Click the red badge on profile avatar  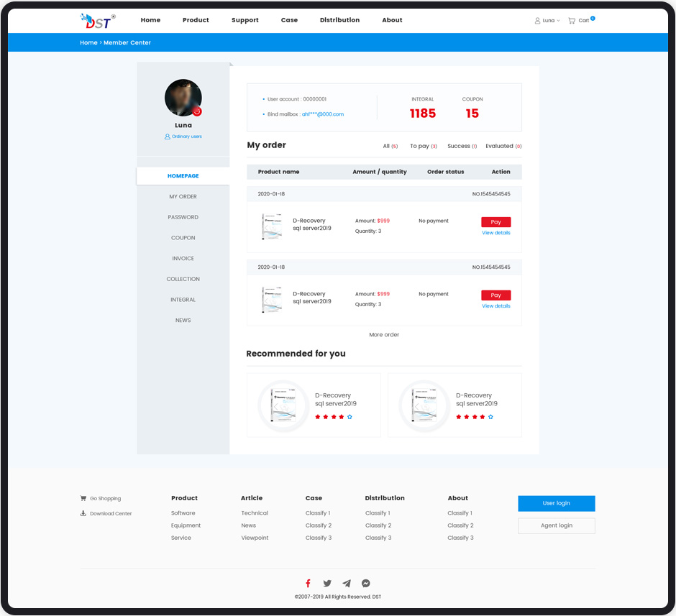click(196, 111)
